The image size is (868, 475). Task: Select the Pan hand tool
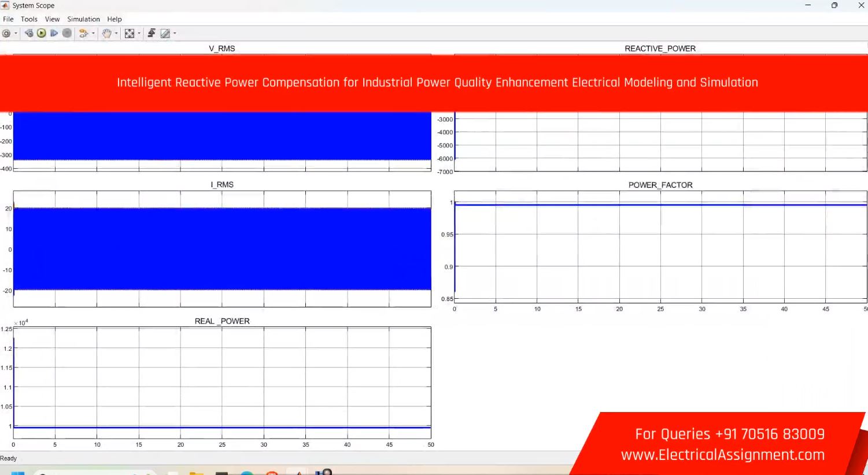(106, 34)
